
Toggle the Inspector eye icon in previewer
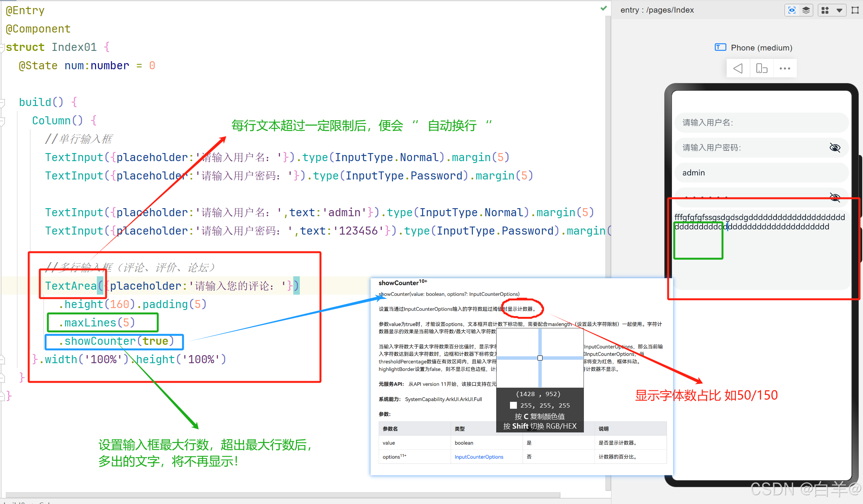[792, 10]
